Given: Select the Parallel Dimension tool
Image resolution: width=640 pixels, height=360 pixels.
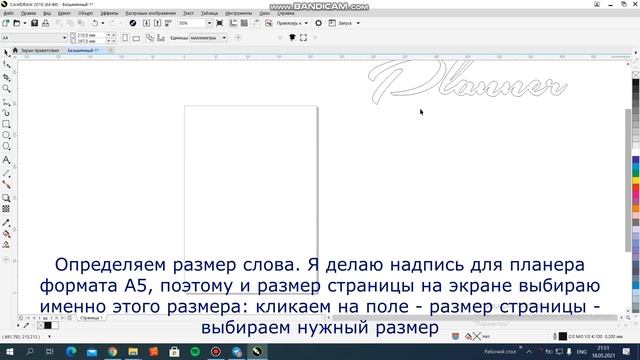Looking at the screenshot, I should coord(6,173).
